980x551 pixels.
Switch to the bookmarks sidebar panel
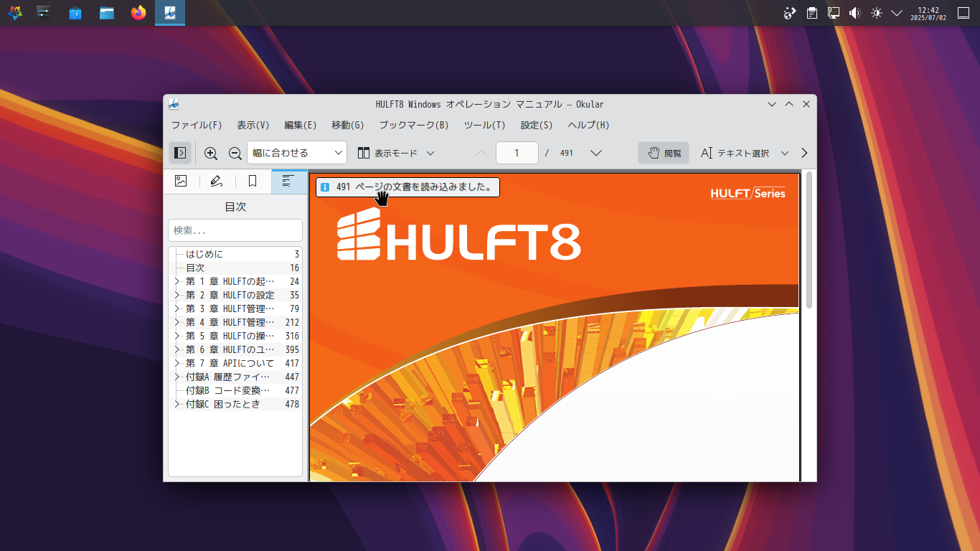coord(253,182)
